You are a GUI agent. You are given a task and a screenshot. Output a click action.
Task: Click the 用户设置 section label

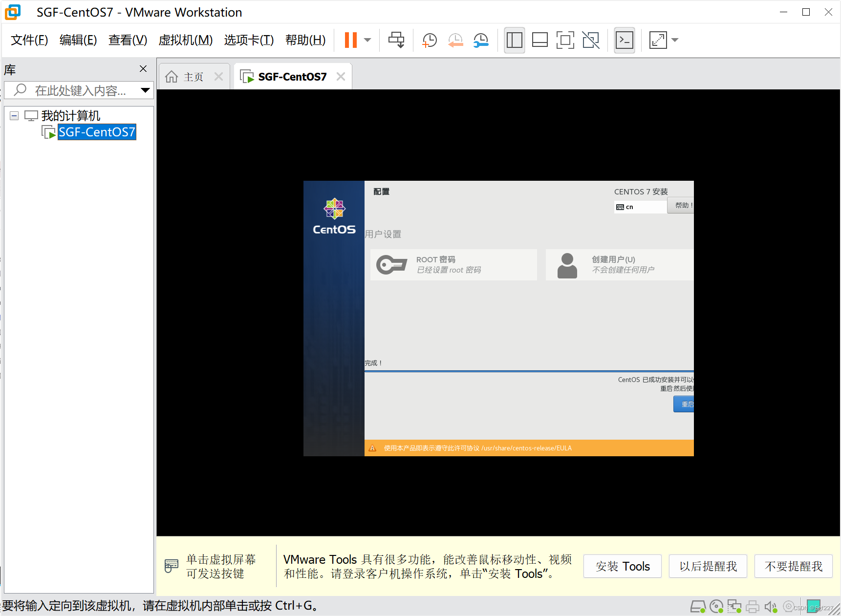(x=383, y=234)
